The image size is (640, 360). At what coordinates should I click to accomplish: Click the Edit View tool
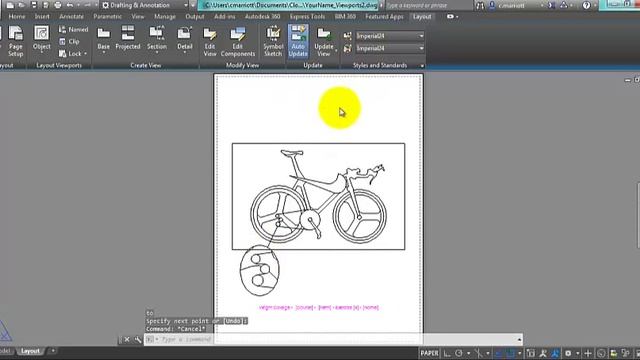click(x=210, y=41)
